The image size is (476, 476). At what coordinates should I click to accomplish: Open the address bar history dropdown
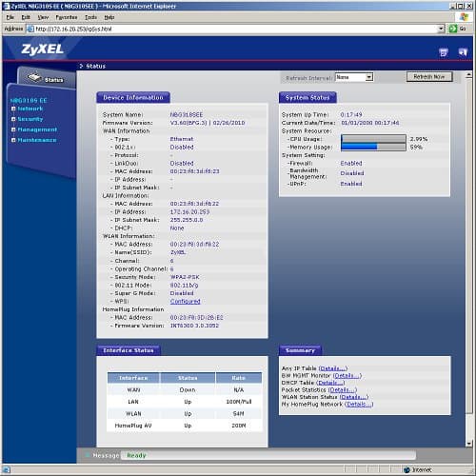tap(441, 29)
